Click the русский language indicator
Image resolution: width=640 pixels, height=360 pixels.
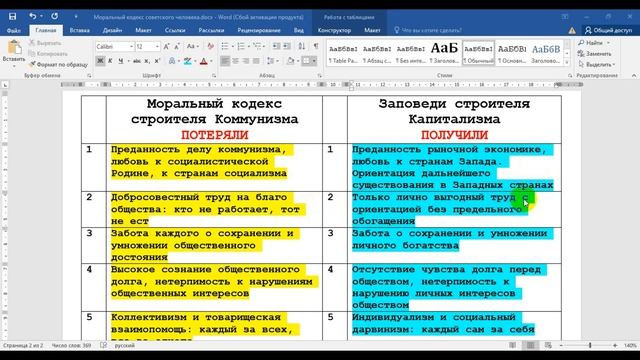point(124,345)
